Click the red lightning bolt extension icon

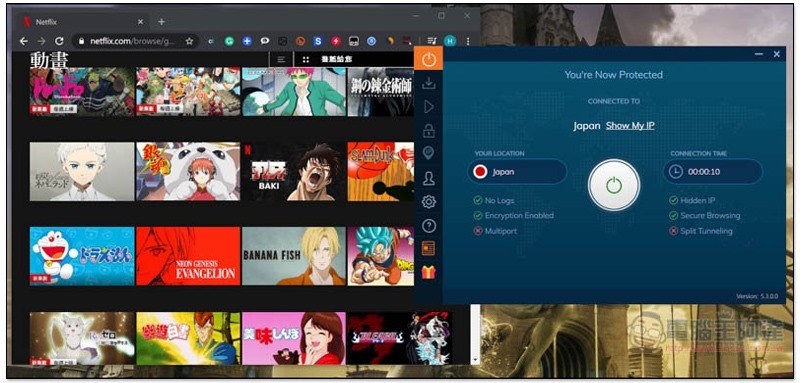point(336,41)
